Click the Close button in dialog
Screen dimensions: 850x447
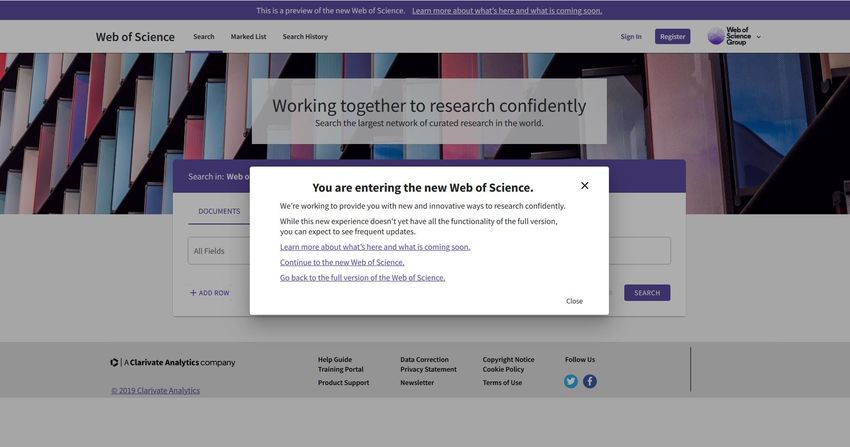(x=574, y=301)
